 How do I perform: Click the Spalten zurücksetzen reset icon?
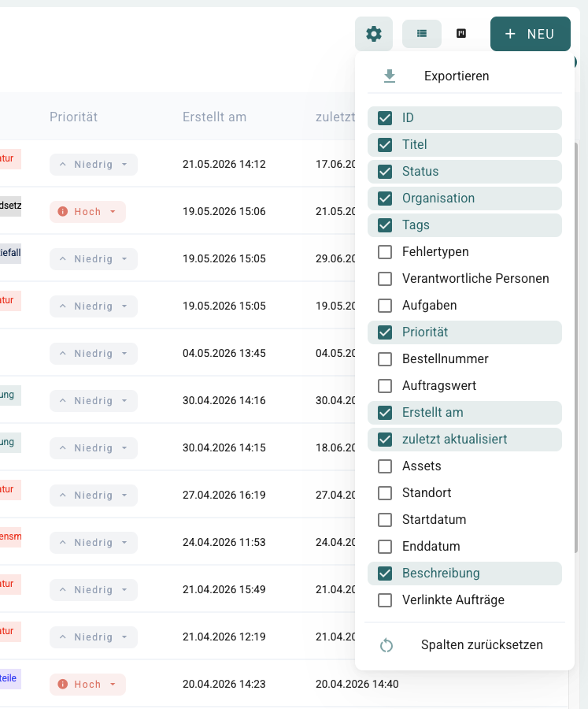pos(386,645)
